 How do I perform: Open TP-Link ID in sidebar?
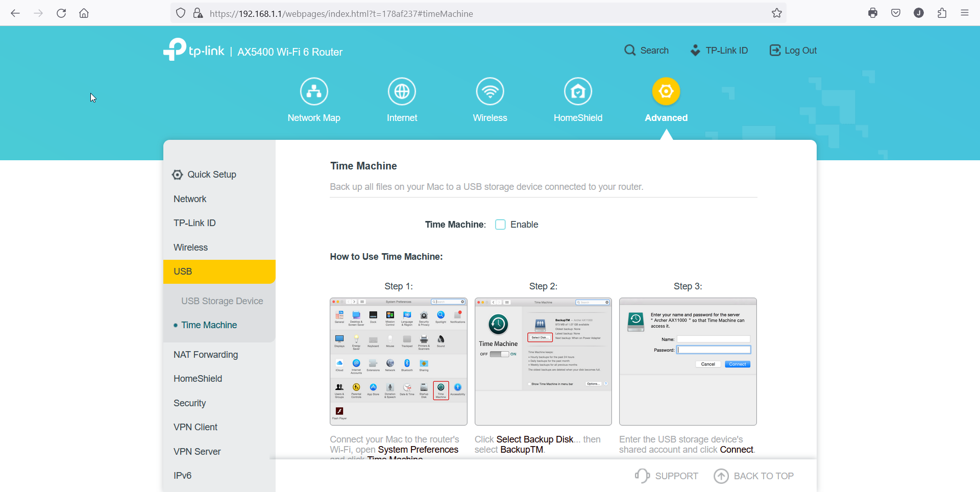pos(219,223)
